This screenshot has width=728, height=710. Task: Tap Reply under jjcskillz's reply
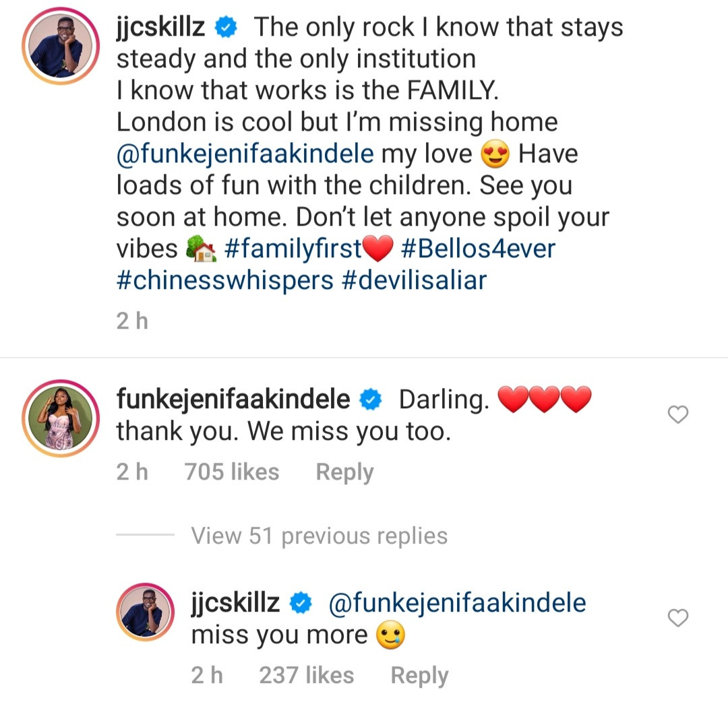point(419,675)
